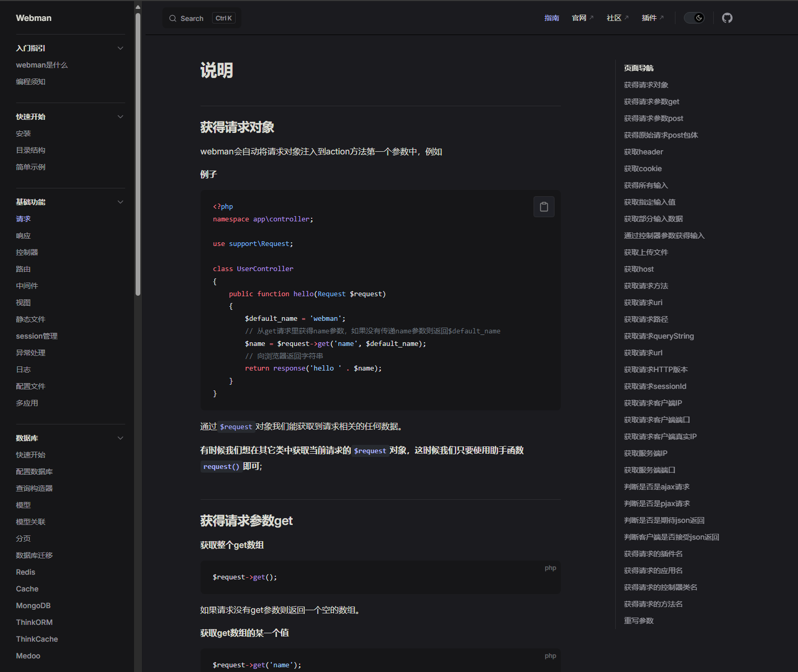Open session管理 sidebar page
Image resolution: width=798 pixels, height=672 pixels.
point(37,336)
